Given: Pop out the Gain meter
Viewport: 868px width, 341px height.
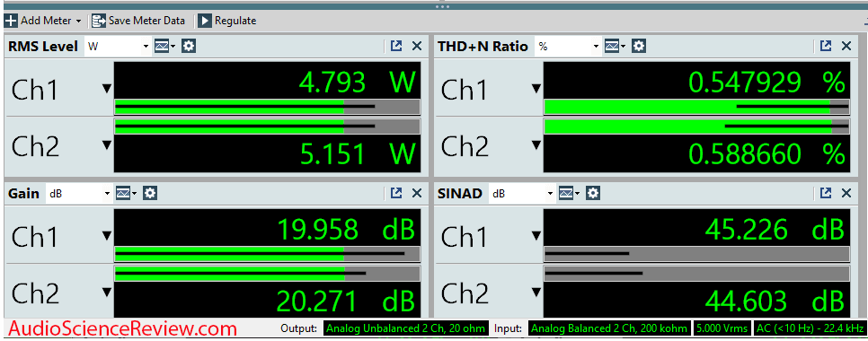Looking at the screenshot, I should (396, 193).
